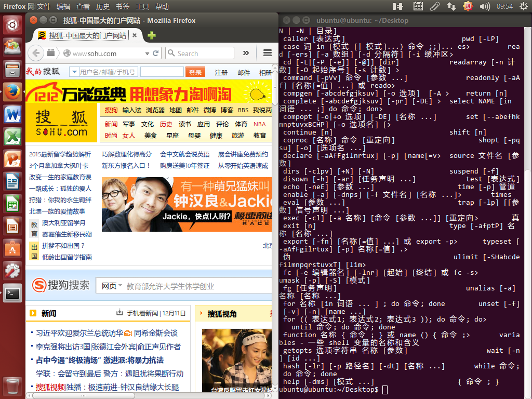The image size is (532, 399).
Task: Open the 2015最新留学趋势解析 link
Action: pyautogui.click(x=60, y=154)
